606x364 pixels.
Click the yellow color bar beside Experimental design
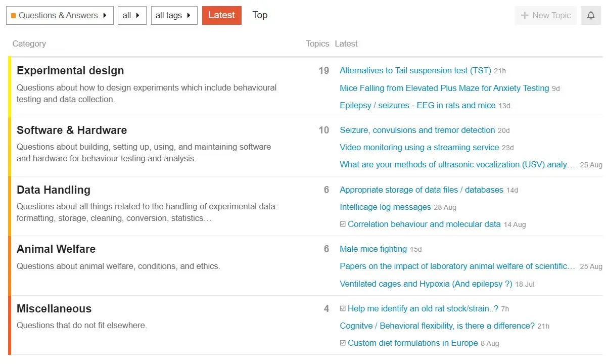coord(10,87)
